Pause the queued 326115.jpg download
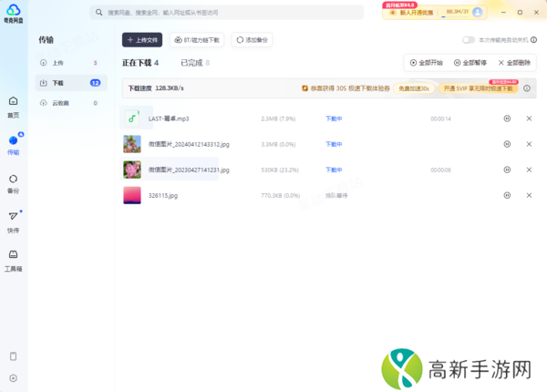This screenshot has height=392, width=547. [x=507, y=195]
